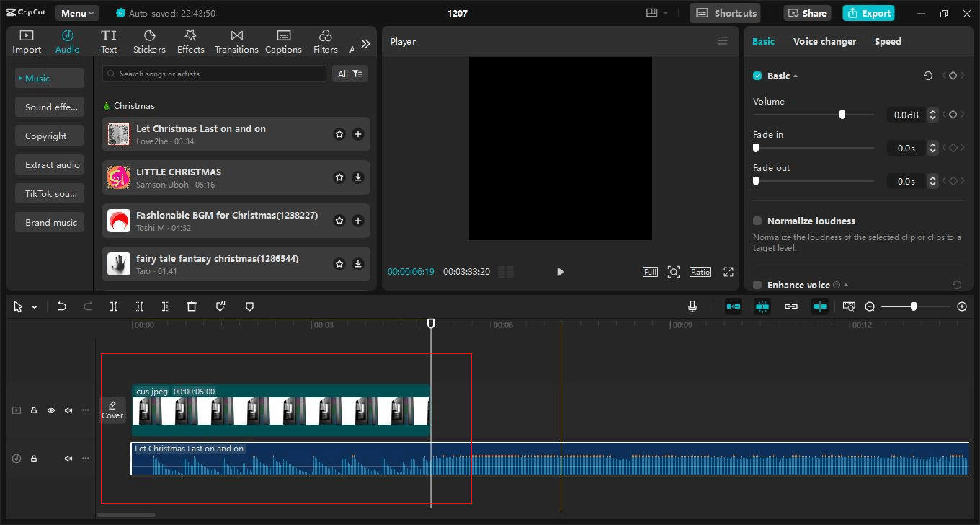Open the Extract audio panel

[49, 164]
